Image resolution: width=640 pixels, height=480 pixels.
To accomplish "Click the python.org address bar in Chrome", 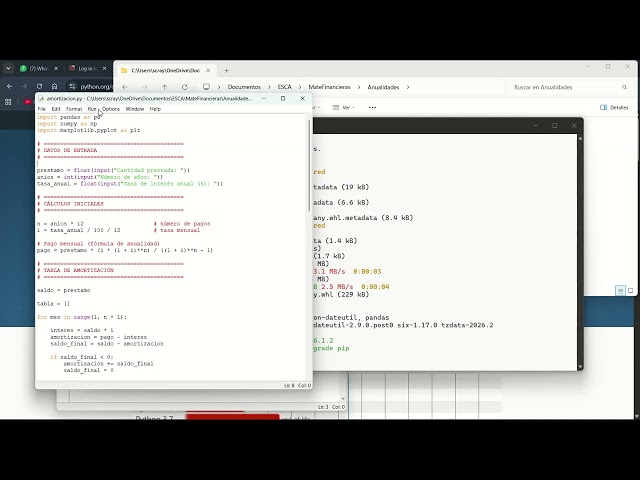I will point(95,87).
